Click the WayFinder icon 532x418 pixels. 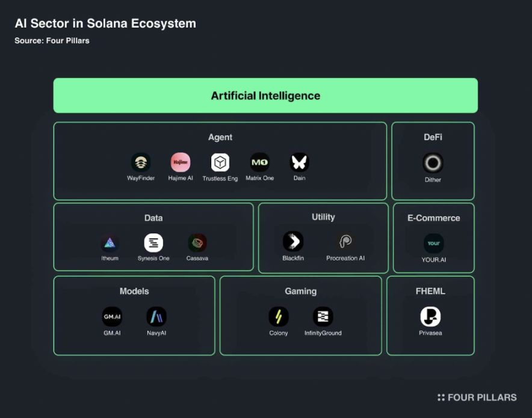141,162
